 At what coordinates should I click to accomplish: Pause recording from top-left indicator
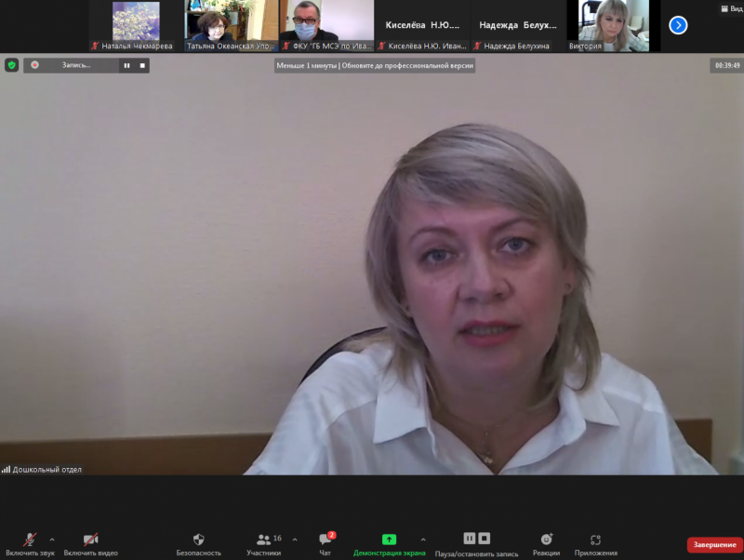126,65
